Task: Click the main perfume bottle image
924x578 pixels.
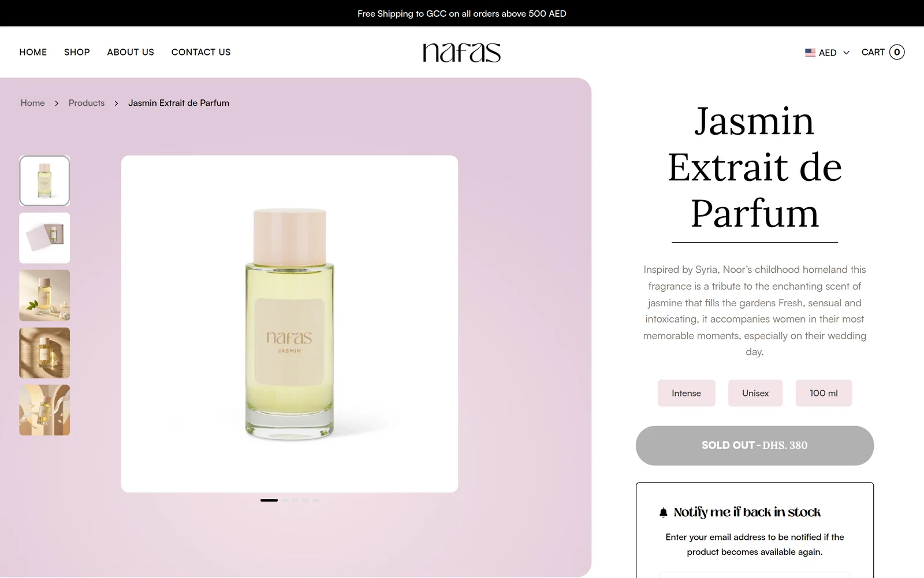Action: 289,324
